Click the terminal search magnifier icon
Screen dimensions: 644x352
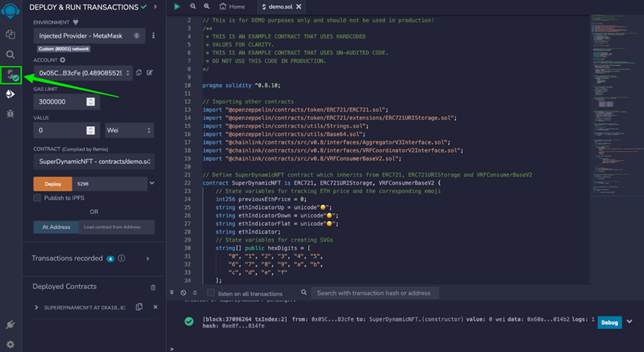[303, 293]
